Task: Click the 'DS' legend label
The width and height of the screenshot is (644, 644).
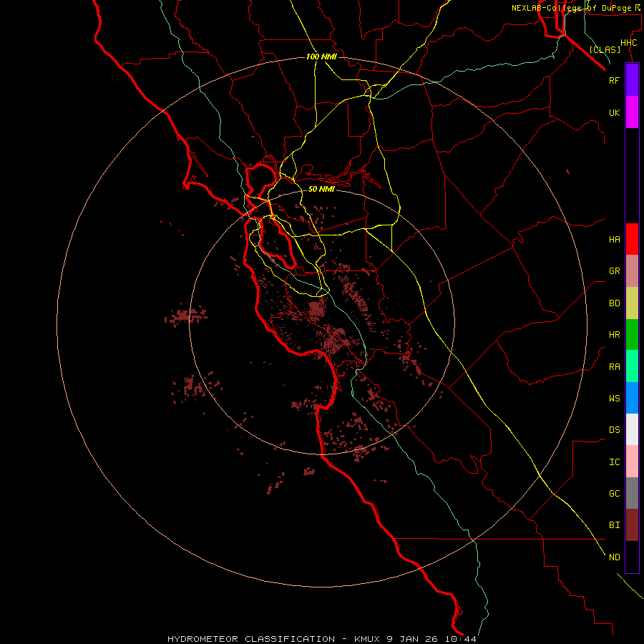Action: pyautogui.click(x=614, y=429)
